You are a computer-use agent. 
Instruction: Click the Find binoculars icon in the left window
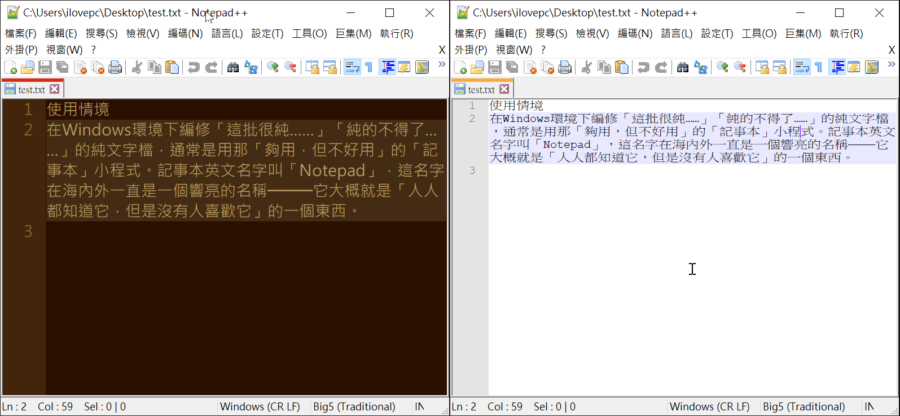(x=232, y=68)
